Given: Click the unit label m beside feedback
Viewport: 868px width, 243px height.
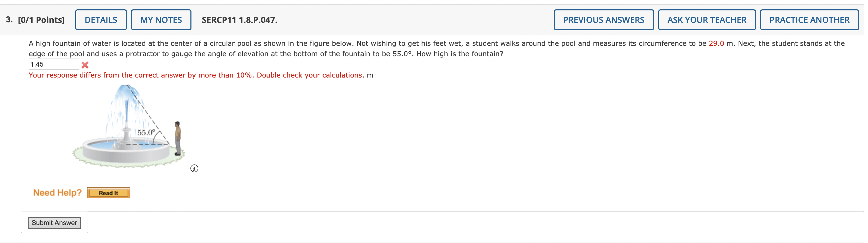Looking at the screenshot, I should [x=370, y=75].
